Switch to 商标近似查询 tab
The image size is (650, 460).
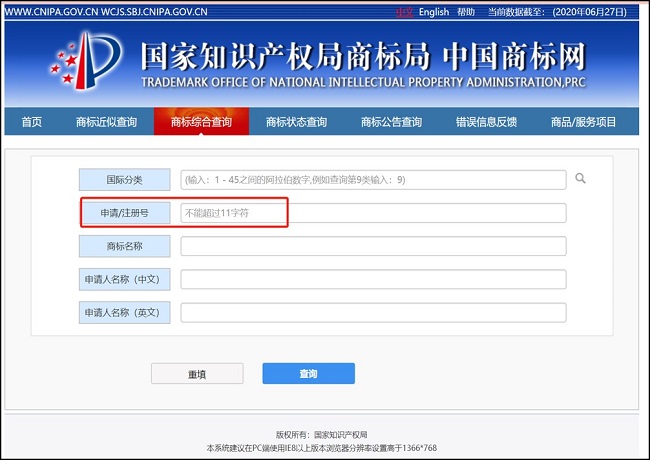[x=106, y=122]
